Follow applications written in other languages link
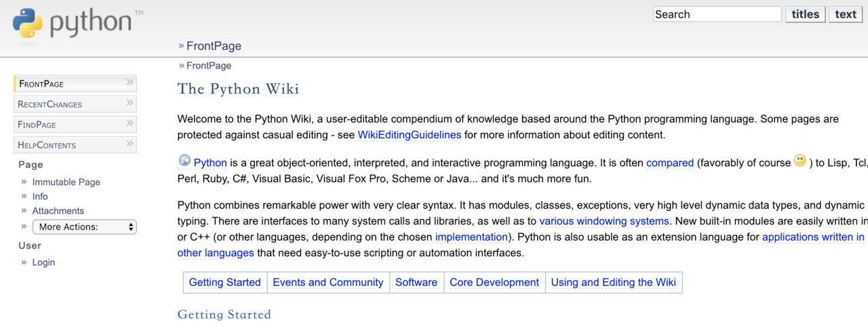This screenshot has width=868, height=326. 813,237
